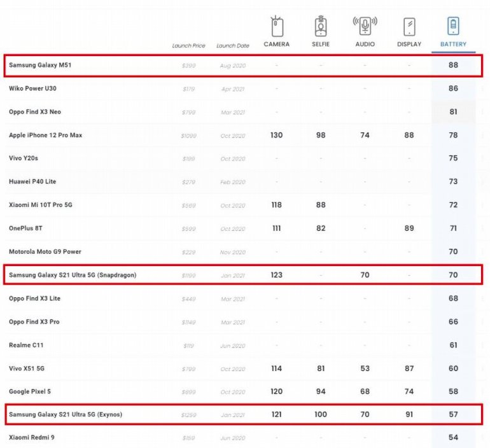
Task: Open Samsung Galaxy M51 entry
Action: point(40,65)
